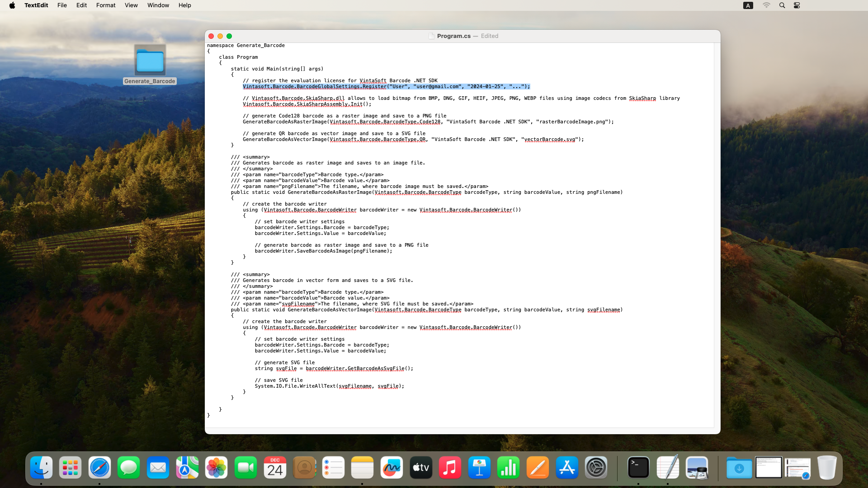Open the Format menu
Screen dimensions: 868x488
[x=105, y=5]
